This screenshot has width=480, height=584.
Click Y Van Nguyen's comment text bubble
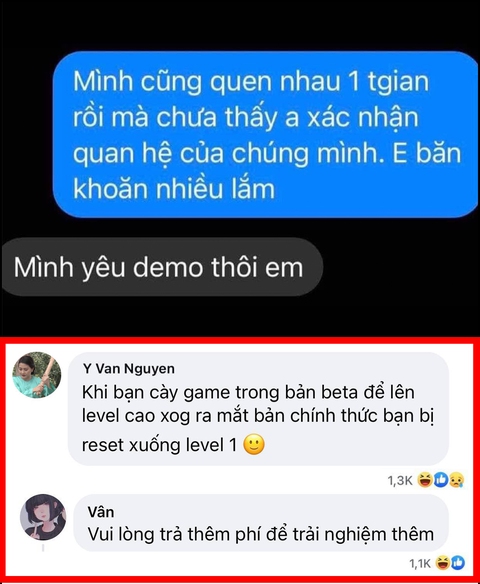coord(258,409)
